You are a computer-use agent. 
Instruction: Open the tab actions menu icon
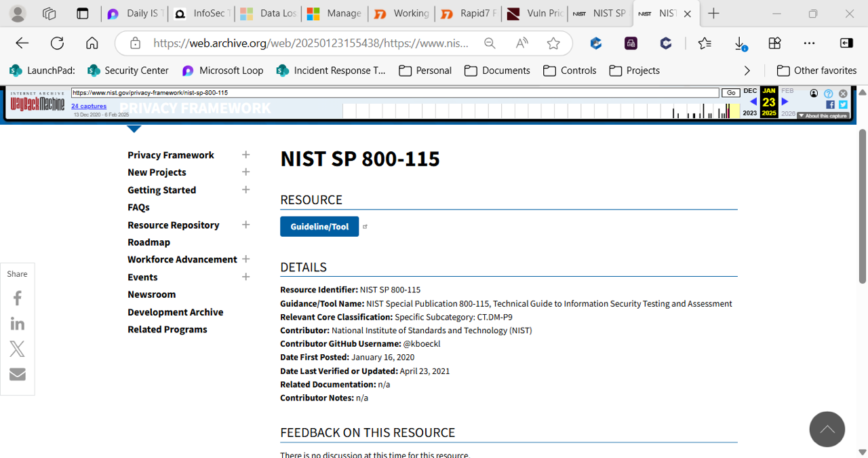pyautogui.click(x=83, y=14)
